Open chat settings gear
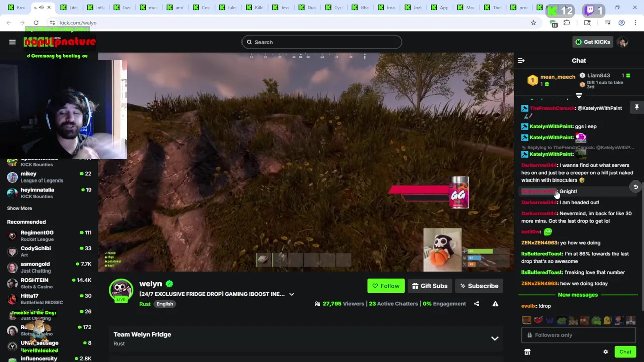Image resolution: width=644 pixels, height=362 pixels. tap(606, 352)
